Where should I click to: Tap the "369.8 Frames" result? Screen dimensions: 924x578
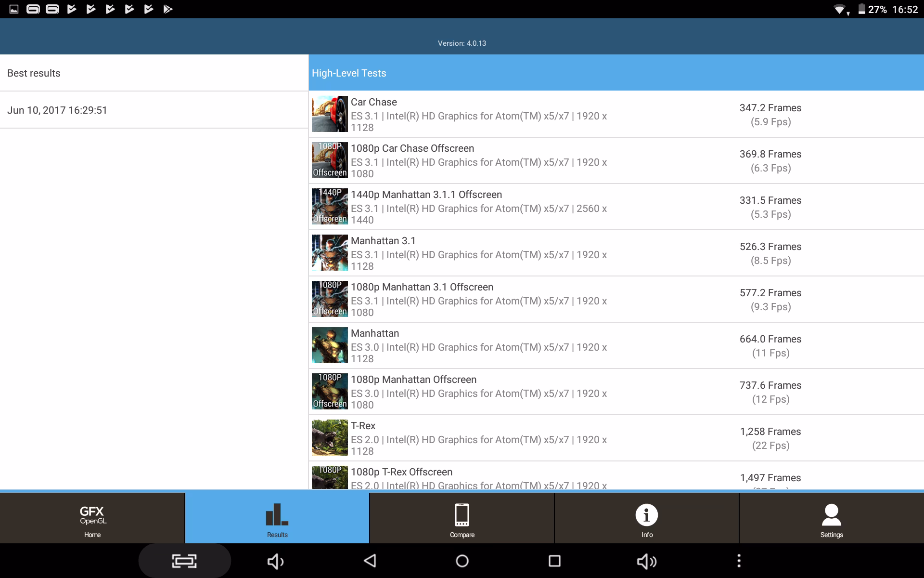(x=770, y=154)
